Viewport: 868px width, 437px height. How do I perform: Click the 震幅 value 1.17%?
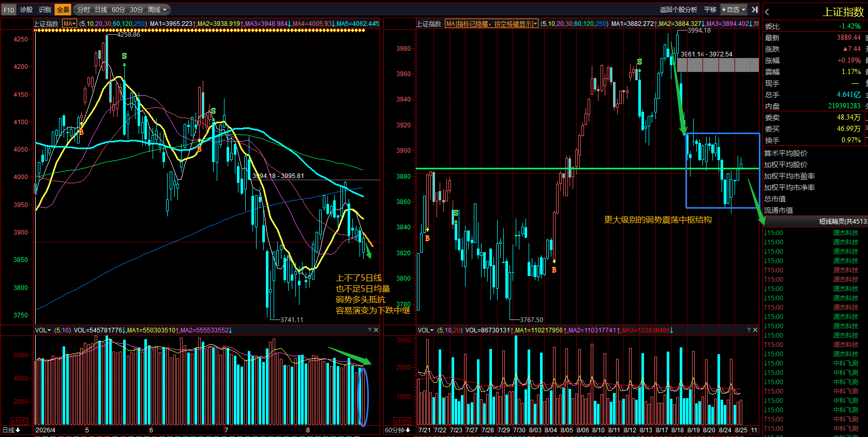click(851, 72)
